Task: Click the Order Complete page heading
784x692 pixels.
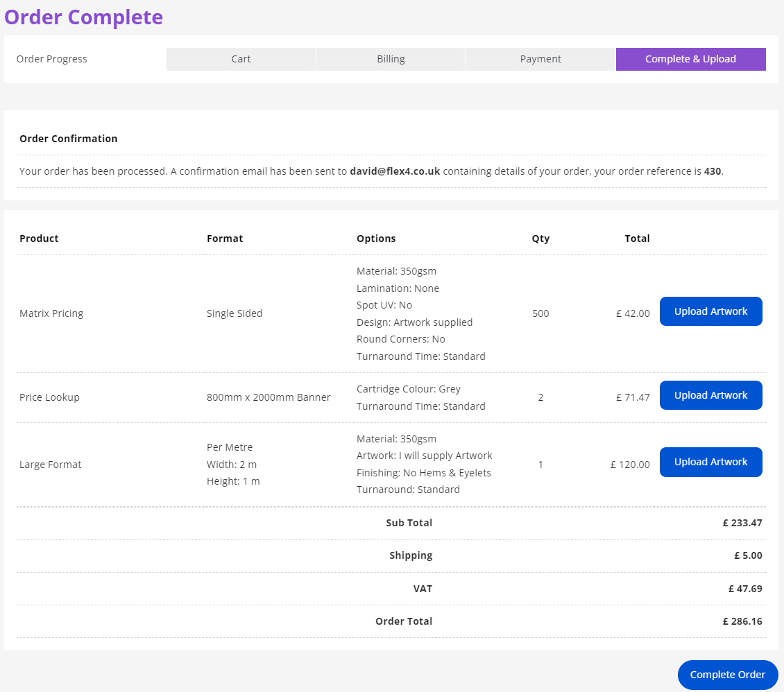Action: click(x=84, y=17)
